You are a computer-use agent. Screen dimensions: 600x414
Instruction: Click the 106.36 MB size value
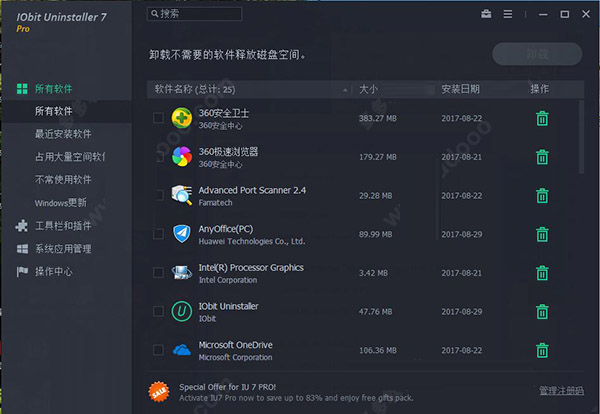point(378,350)
